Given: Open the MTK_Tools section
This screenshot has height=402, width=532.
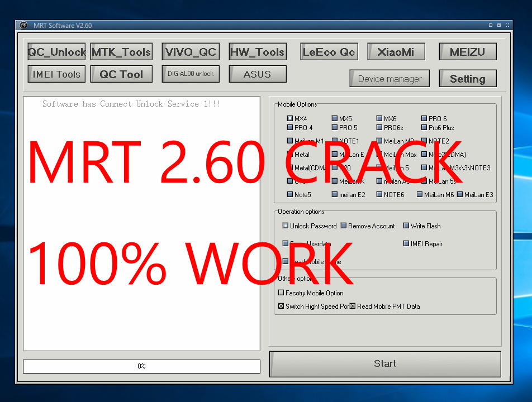Looking at the screenshot, I should pyautogui.click(x=121, y=52).
